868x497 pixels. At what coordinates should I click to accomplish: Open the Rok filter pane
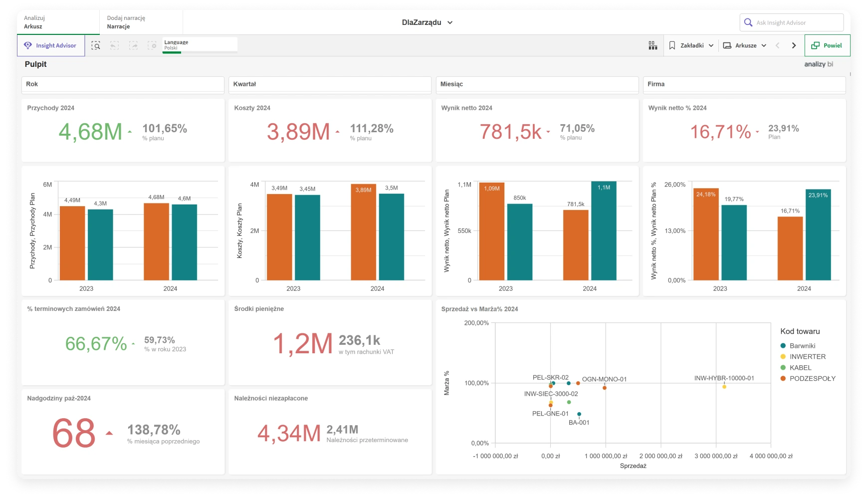tap(123, 84)
